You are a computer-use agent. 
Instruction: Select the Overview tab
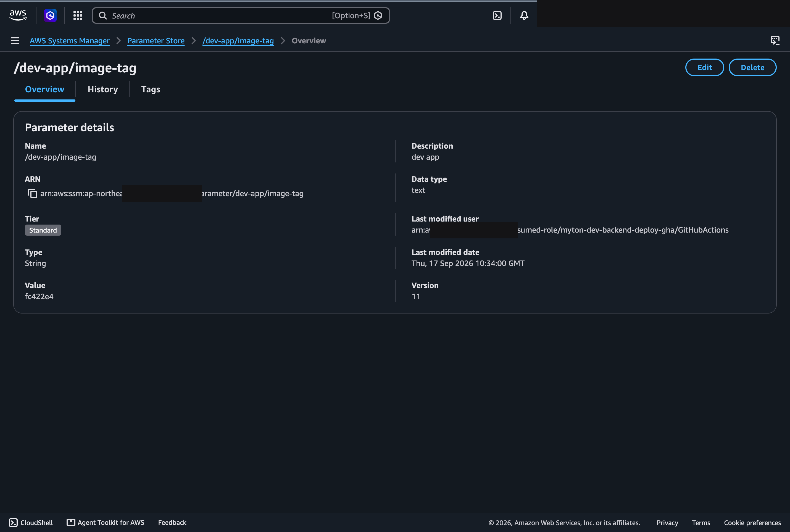coord(45,89)
